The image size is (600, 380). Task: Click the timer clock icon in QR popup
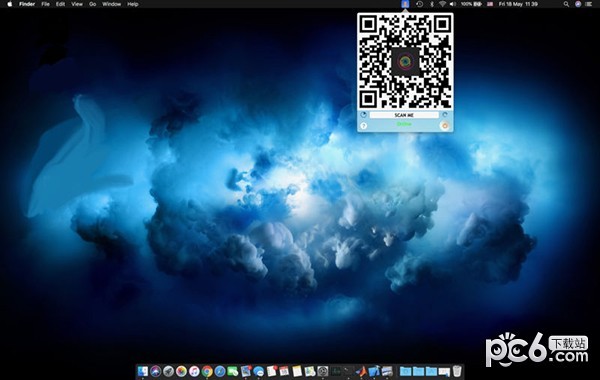(x=364, y=115)
